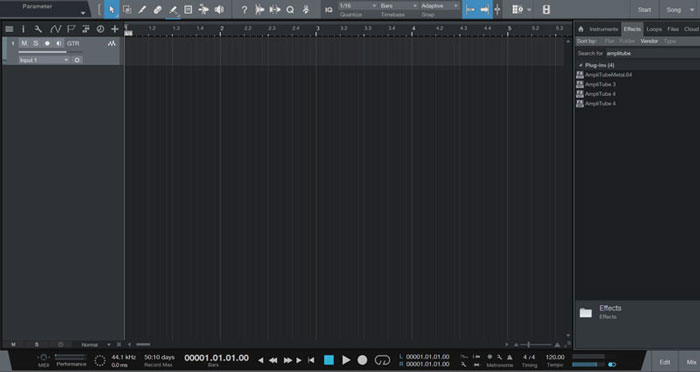Open the Quantize 1/16 dropdown
Viewport: 700px width, 372px height.
pyautogui.click(x=357, y=6)
